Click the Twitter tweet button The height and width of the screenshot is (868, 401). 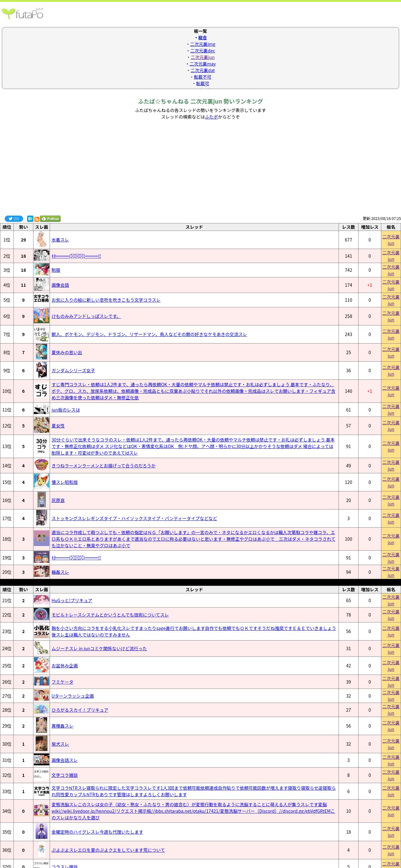[x=14, y=219]
